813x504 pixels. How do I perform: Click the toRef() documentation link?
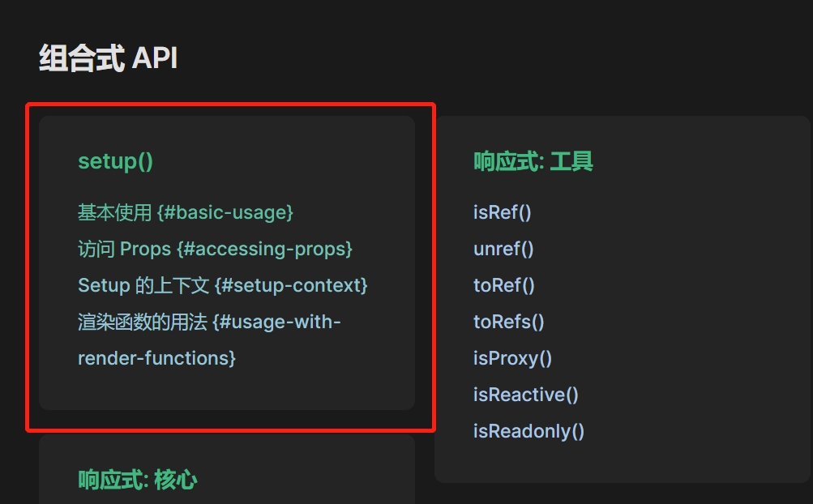click(x=501, y=285)
